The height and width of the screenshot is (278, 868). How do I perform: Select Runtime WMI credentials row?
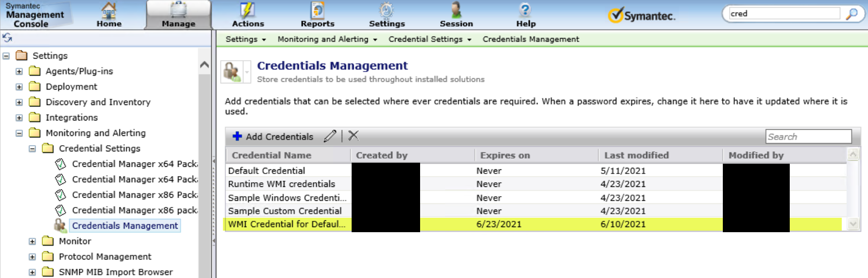[x=535, y=184]
